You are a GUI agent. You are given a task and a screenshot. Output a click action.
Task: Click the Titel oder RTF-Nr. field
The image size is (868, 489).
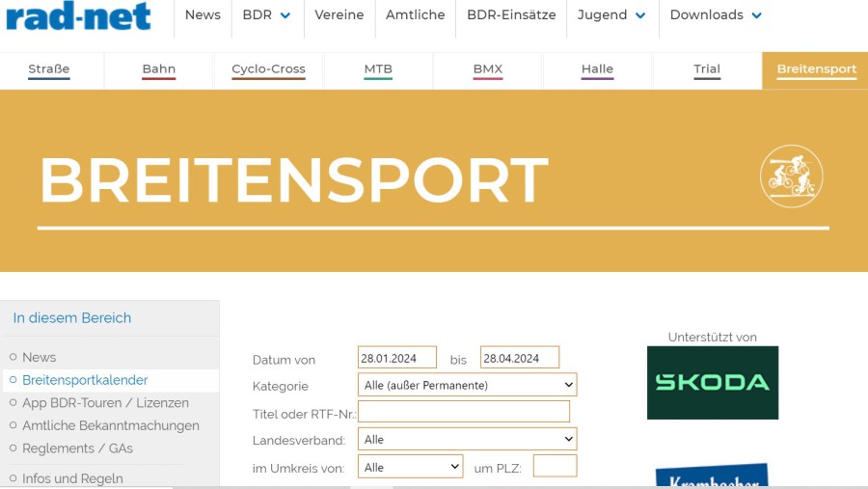point(463,412)
